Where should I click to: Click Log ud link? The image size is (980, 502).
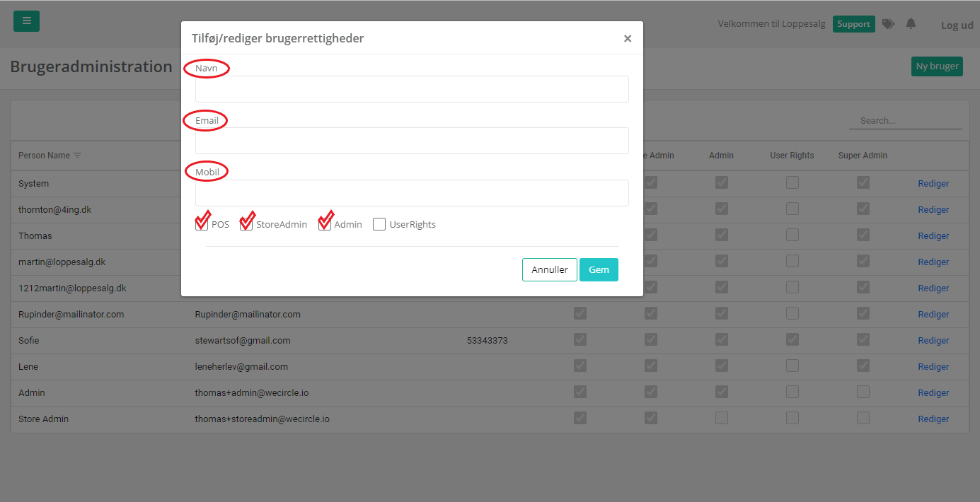(x=957, y=25)
